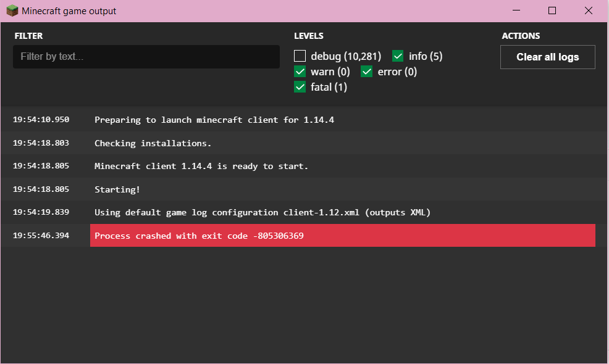Maximize the game output window

coord(552,10)
